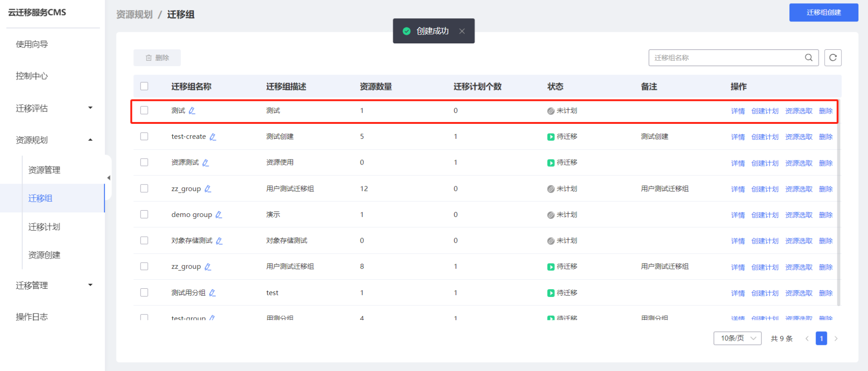Image resolution: width=868 pixels, height=371 pixels.
Task: Click the 删除 button above the table
Action: (157, 58)
